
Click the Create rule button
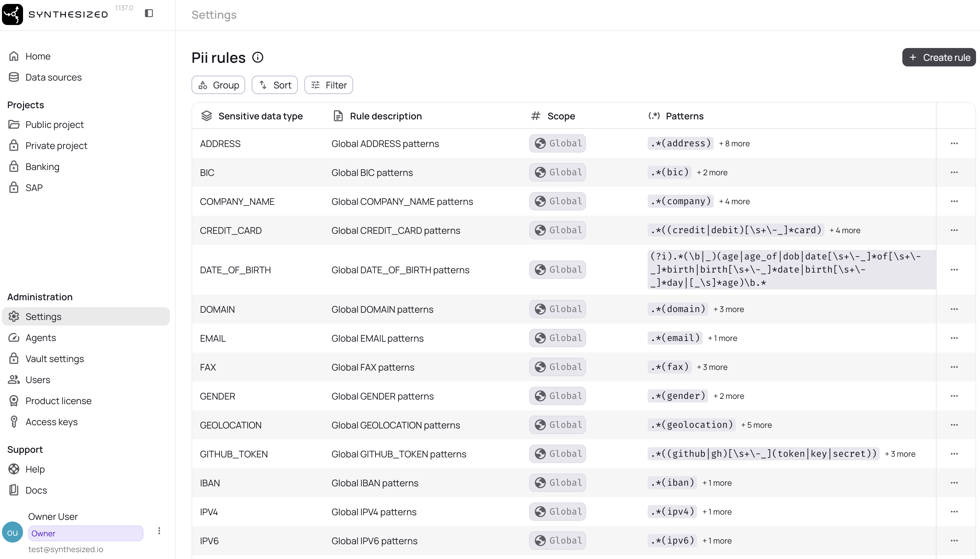pos(939,57)
